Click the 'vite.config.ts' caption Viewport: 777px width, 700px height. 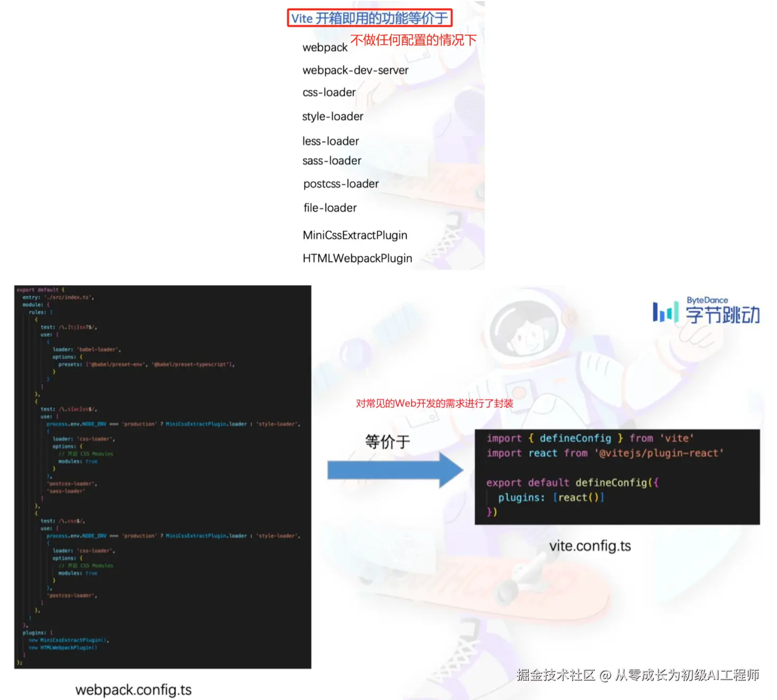pyautogui.click(x=590, y=546)
